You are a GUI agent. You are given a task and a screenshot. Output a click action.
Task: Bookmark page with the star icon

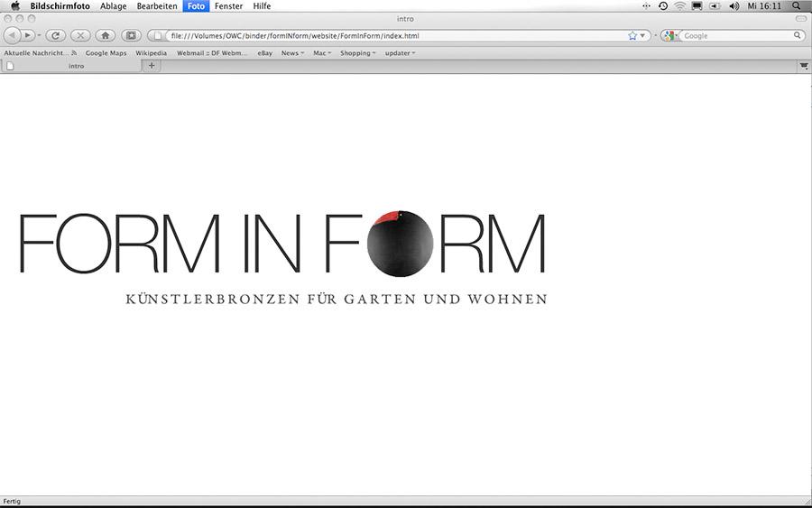click(x=632, y=36)
